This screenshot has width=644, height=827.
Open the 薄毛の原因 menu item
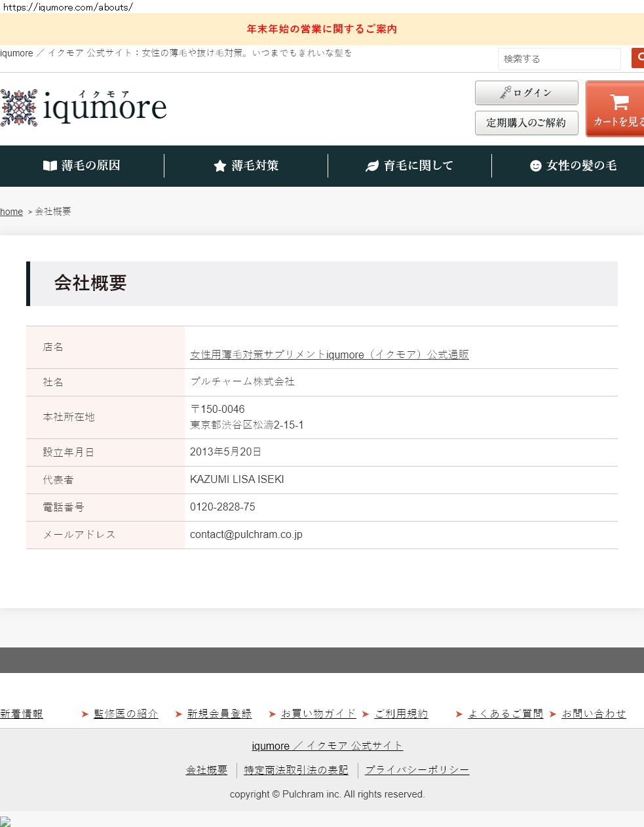point(90,166)
